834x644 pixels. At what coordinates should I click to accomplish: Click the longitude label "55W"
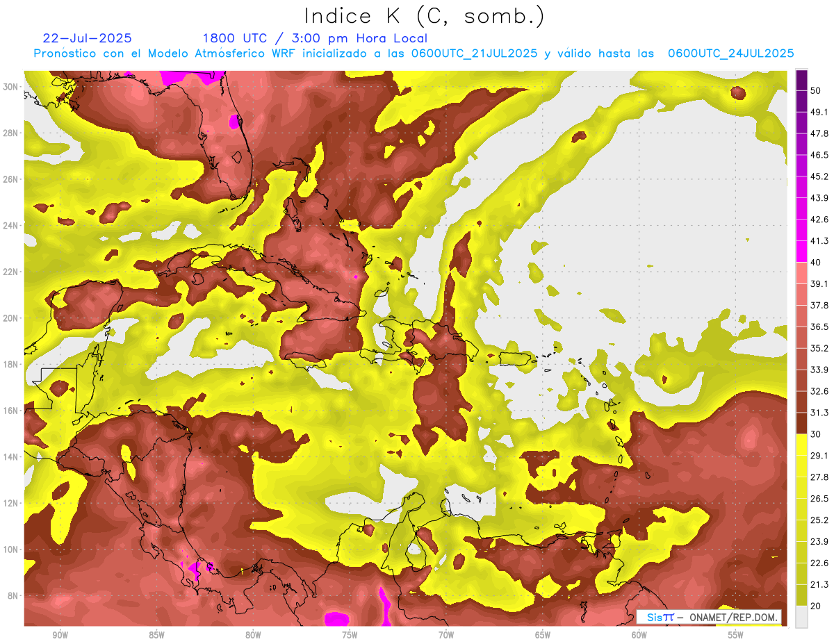click(x=736, y=635)
